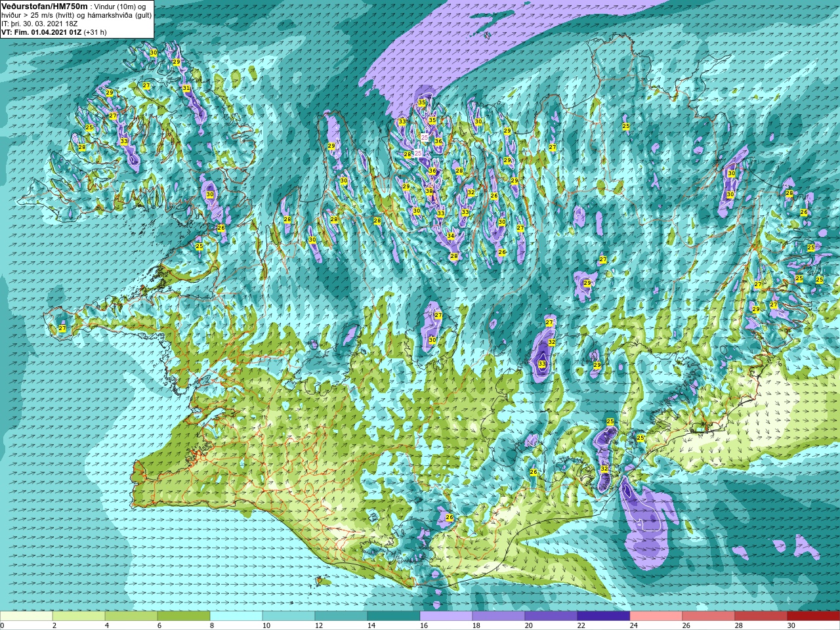Click the 4–6 m/s green legend swatch
The width and height of the screenshot is (840, 630).
coord(131,616)
